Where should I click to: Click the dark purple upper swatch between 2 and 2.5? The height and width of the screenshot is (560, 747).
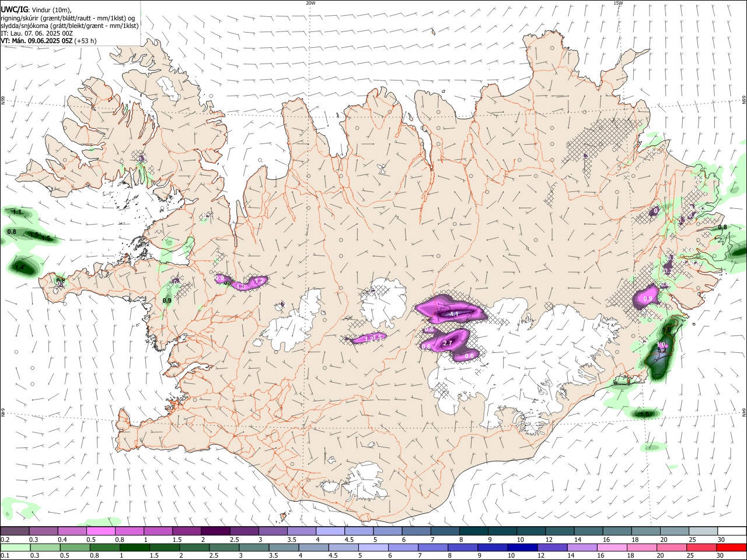point(215,531)
